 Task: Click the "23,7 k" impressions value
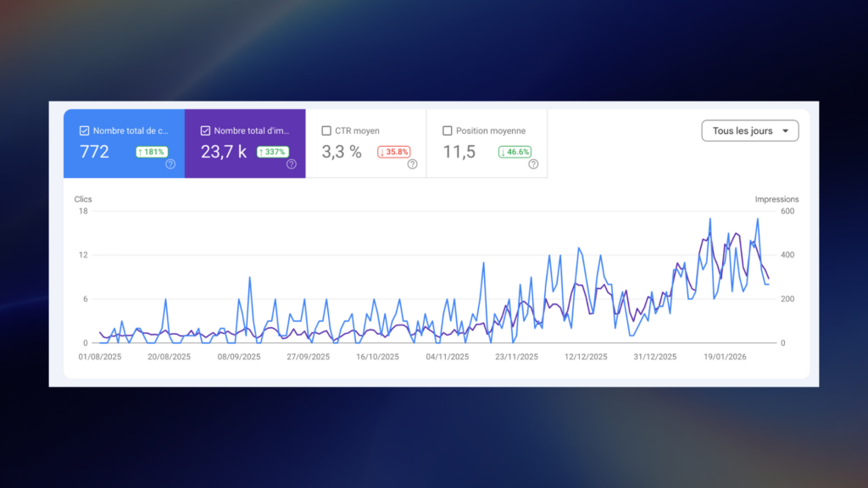tap(225, 151)
